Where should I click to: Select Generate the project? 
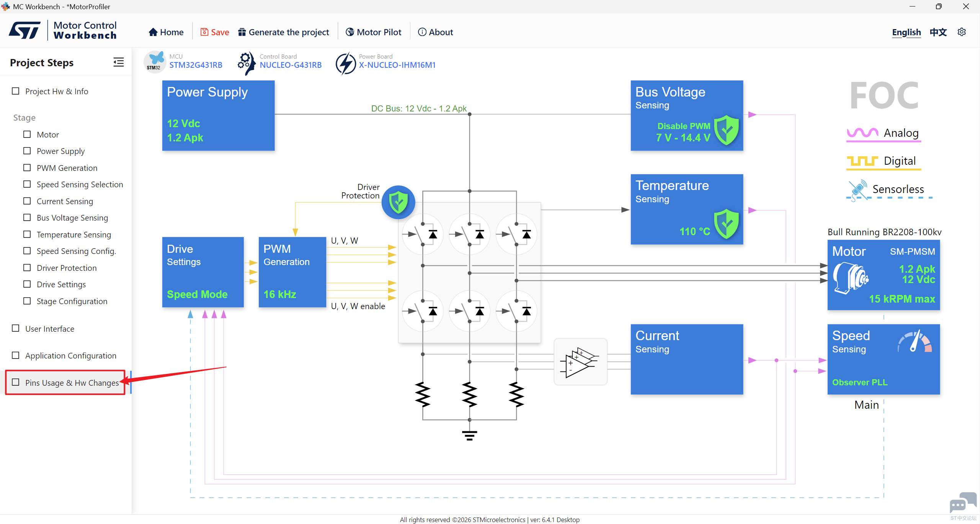point(283,32)
